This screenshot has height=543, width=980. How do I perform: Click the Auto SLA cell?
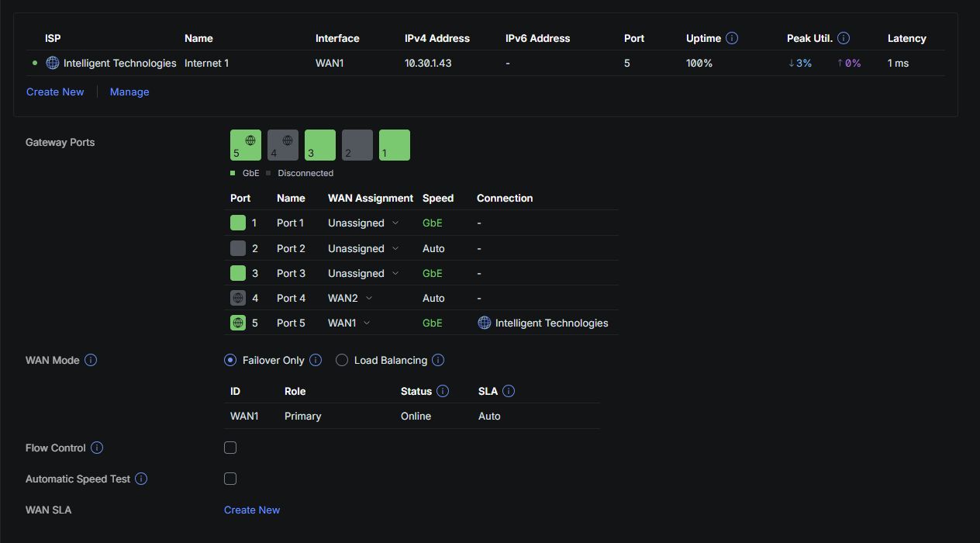point(489,416)
